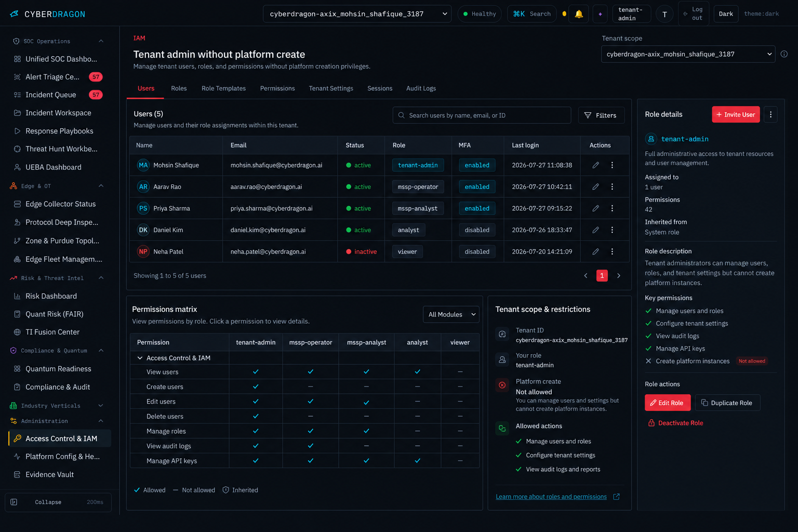This screenshot has width=798, height=532.
Task: Click the user search input field
Action: 482,115
